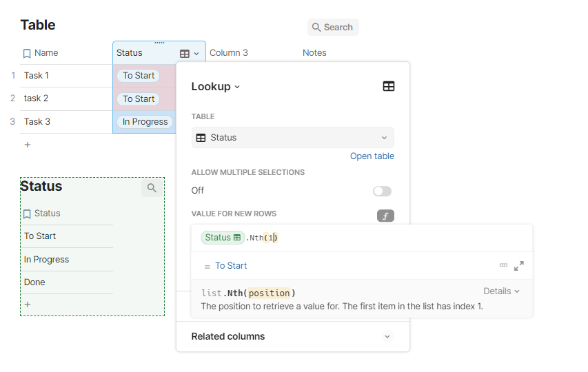The height and width of the screenshot is (372, 588).
Task: Open the Status column header dropdown arrow
Action: pyautogui.click(x=196, y=54)
